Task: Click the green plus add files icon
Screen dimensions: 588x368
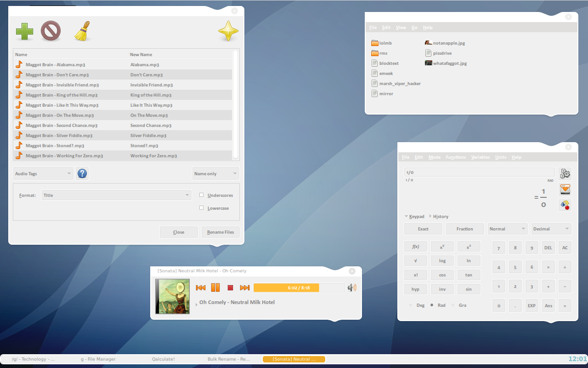Action: coord(24,31)
